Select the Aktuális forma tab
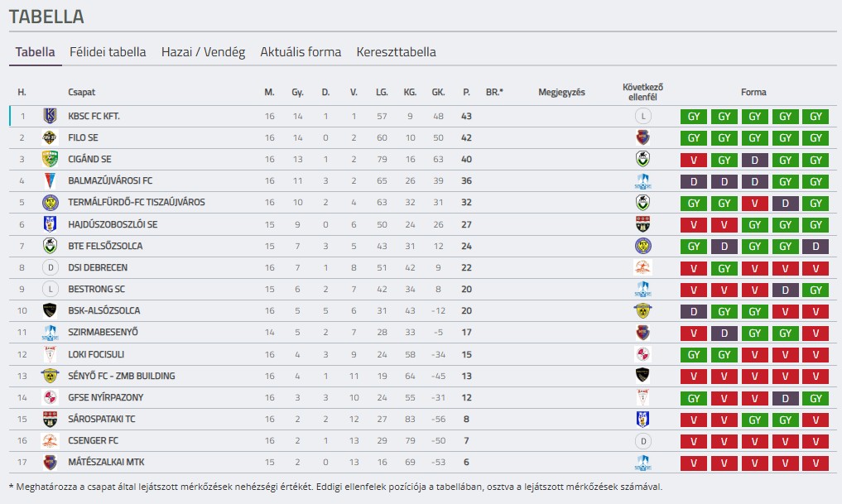The height and width of the screenshot is (504, 842). click(301, 52)
